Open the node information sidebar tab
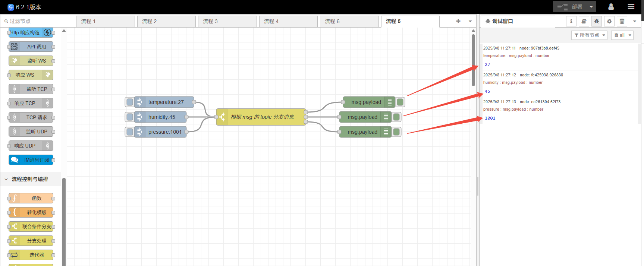Viewport: 644px width, 266px height. (x=571, y=21)
